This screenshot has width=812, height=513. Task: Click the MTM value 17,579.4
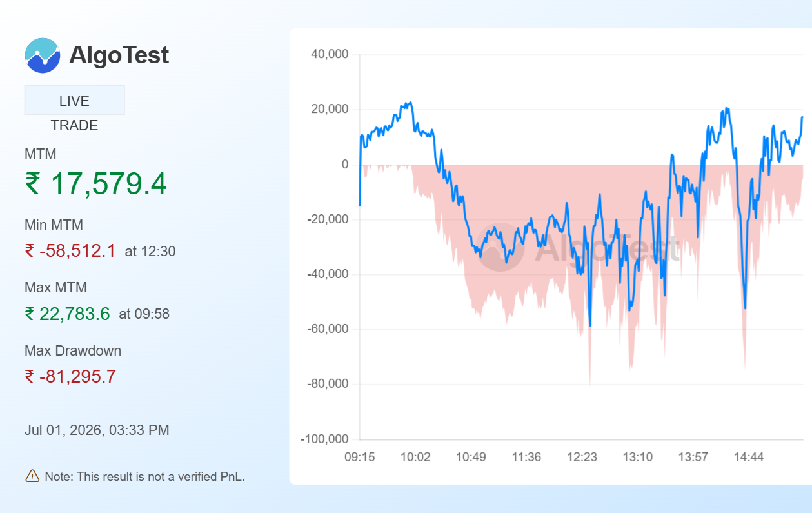click(108, 183)
